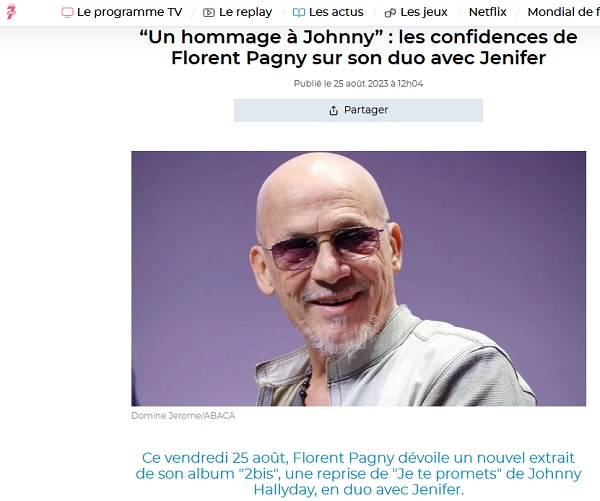This screenshot has width=600, height=501.
Task: Click the TV screen icon beside Le programme TV
Action: (67, 13)
